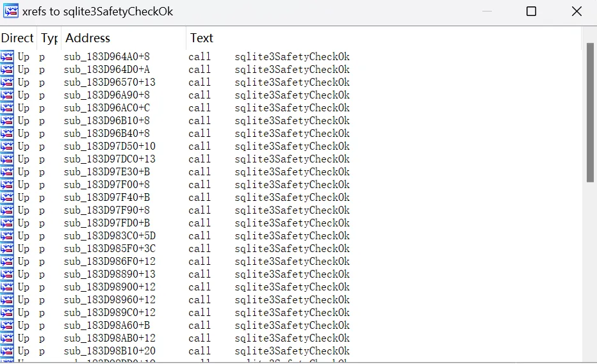Click the xref icon for sub_183D98A60+B row
The height and width of the screenshot is (364, 597).
[7, 325]
